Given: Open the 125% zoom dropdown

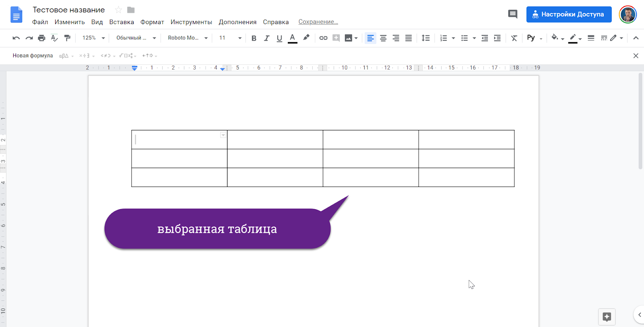Looking at the screenshot, I should (93, 38).
